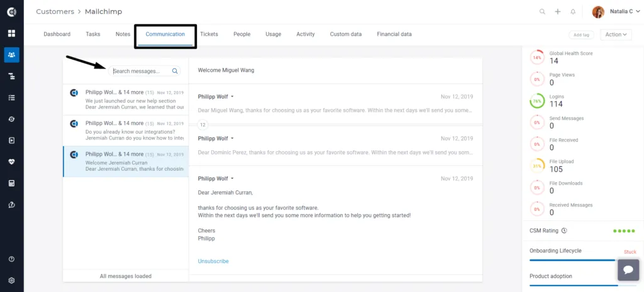
Task: Click sender logo on 'Welcome Jeremiah Curran' message
Action: [74, 154]
